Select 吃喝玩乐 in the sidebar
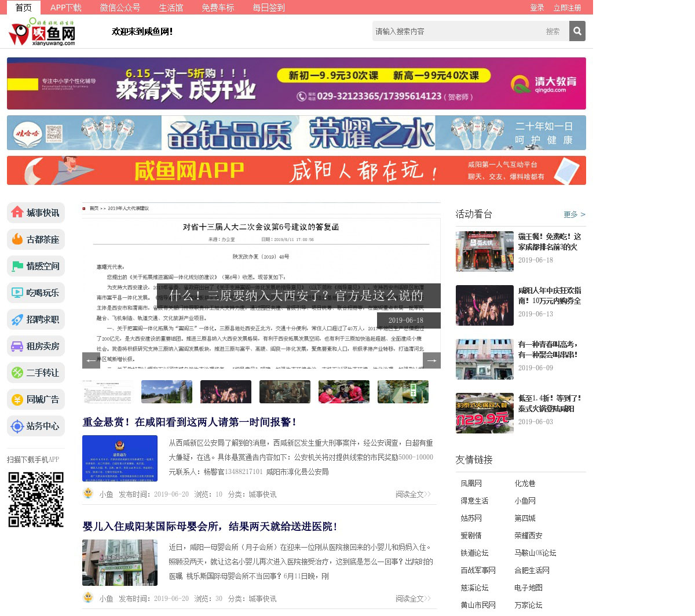 coord(36,293)
